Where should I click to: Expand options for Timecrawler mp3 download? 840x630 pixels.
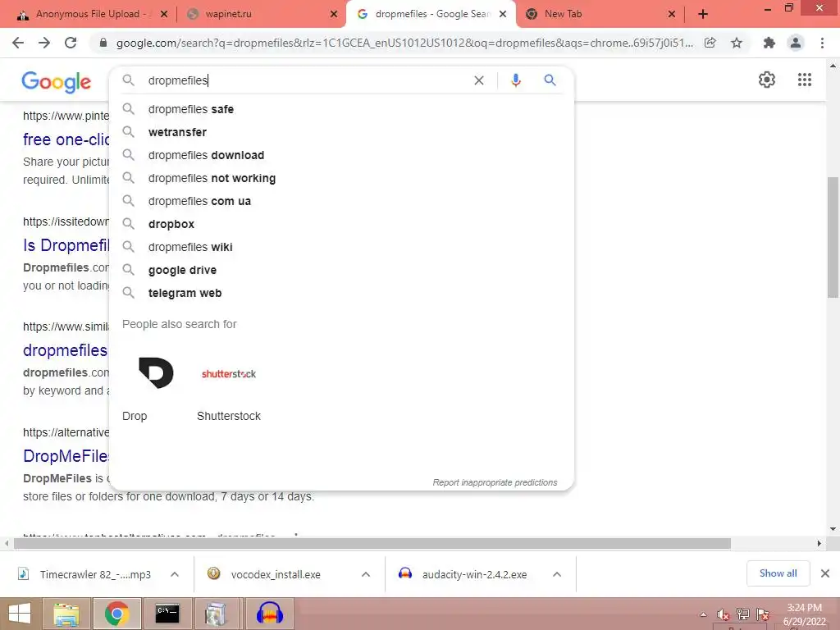175,574
